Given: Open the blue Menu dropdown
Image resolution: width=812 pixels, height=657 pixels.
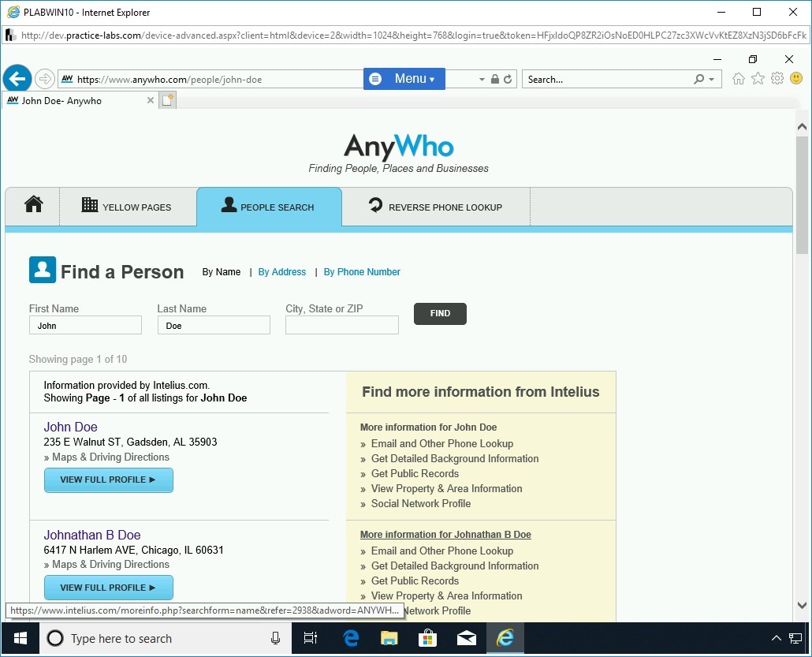Looking at the screenshot, I should tap(404, 78).
